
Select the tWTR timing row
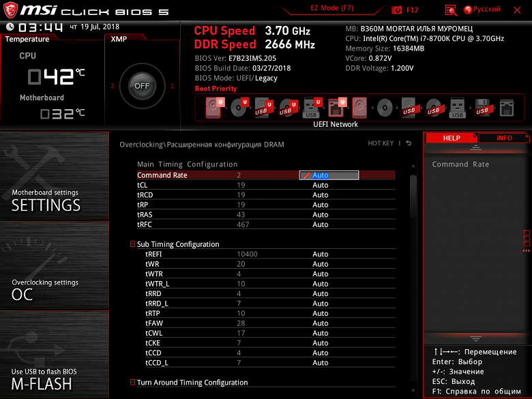[x=270, y=274]
